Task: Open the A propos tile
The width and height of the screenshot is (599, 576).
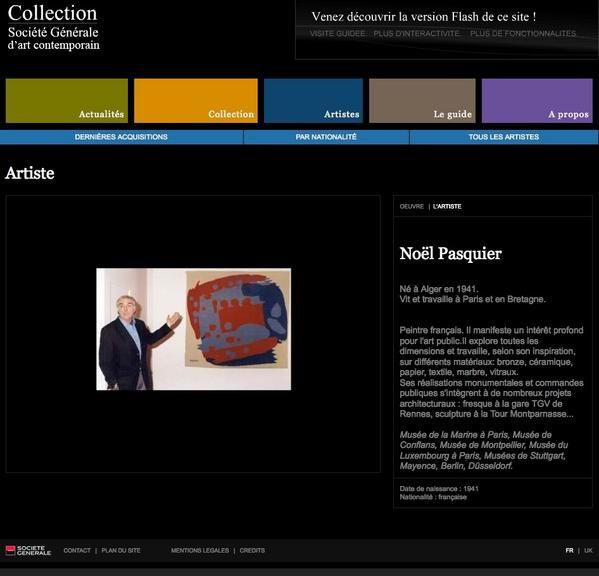Action: click(537, 101)
